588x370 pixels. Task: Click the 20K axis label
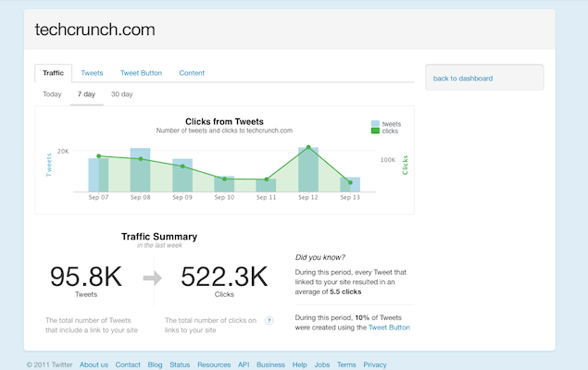click(63, 152)
